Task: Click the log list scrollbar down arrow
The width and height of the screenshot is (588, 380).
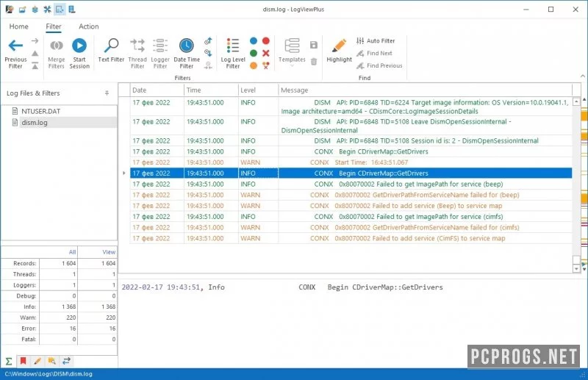Action: pyautogui.click(x=576, y=268)
